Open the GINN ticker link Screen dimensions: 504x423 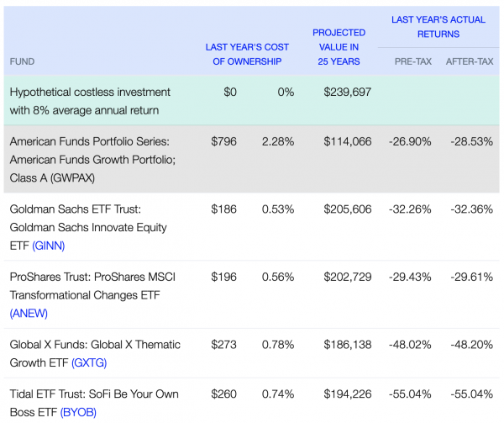(49, 246)
